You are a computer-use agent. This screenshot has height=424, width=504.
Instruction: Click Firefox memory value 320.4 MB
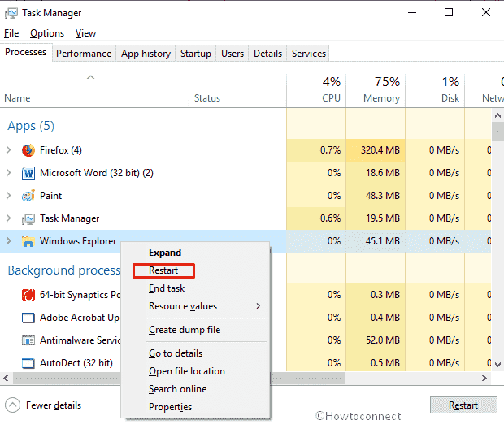[x=380, y=150]
